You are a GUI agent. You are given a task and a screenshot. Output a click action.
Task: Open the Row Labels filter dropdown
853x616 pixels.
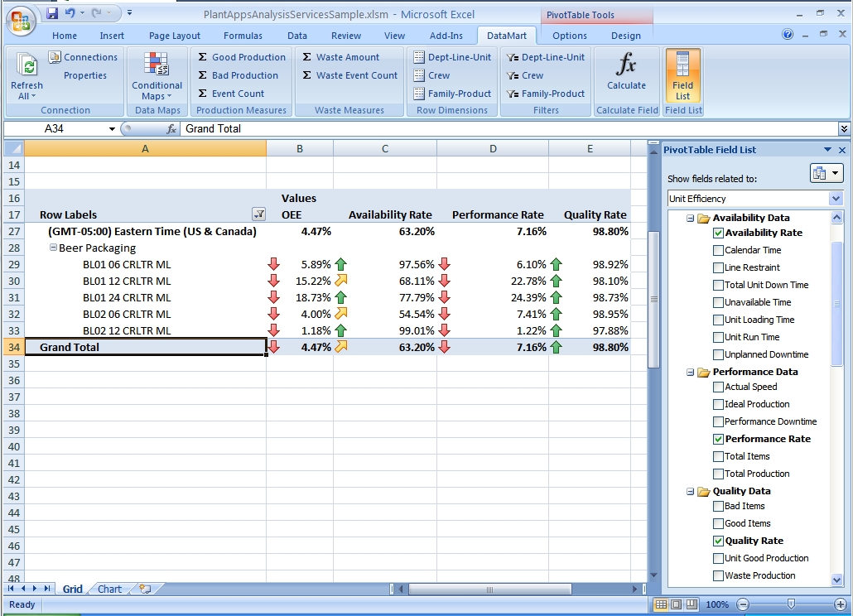(259, 214)
